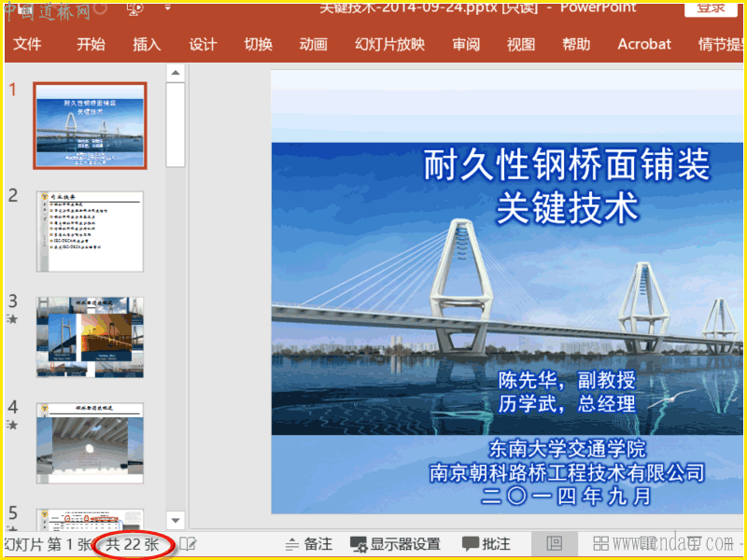Switch to the 动画 tab
The image size is (747, 560).
pos(313,44)
